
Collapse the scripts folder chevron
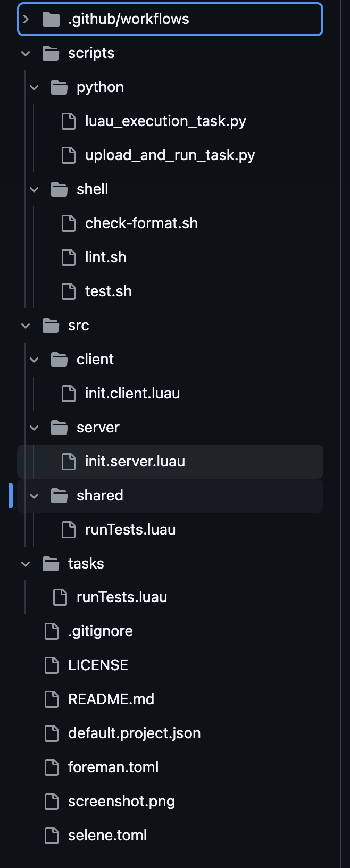coord(26,53)
